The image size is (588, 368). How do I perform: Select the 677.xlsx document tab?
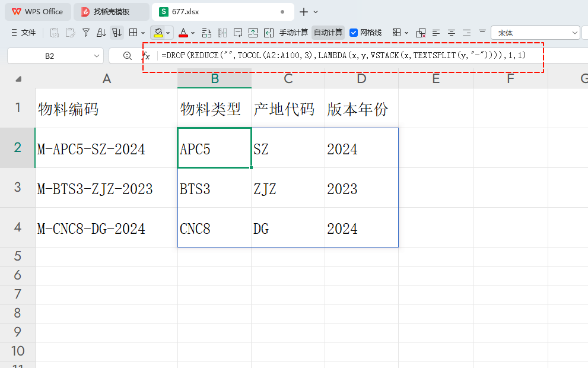(x=223, y=12)
